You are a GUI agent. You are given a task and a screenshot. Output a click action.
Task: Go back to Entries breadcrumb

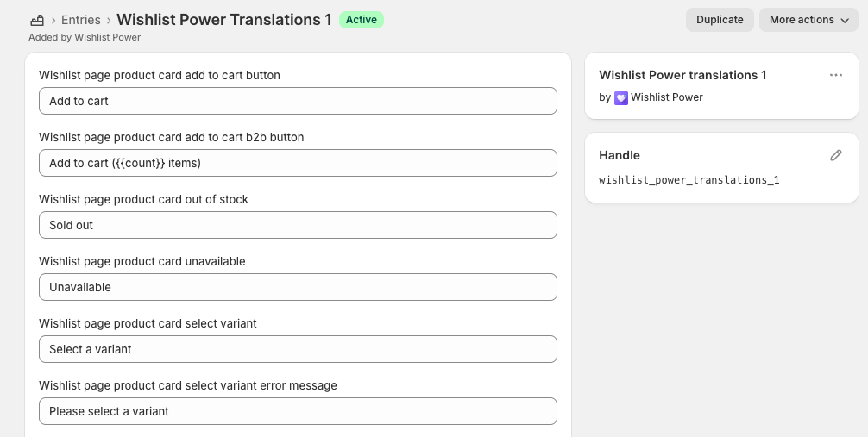[x=81, y=20]
